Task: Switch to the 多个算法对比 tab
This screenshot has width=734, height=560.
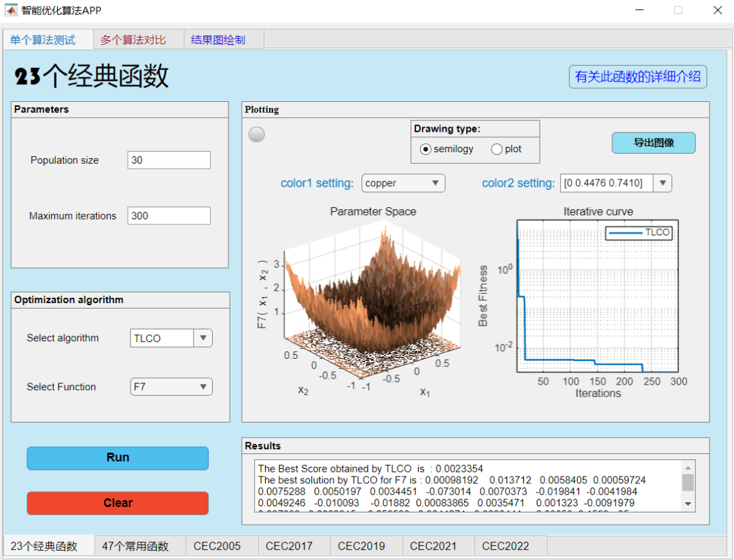Action: [x=138, y=40]
